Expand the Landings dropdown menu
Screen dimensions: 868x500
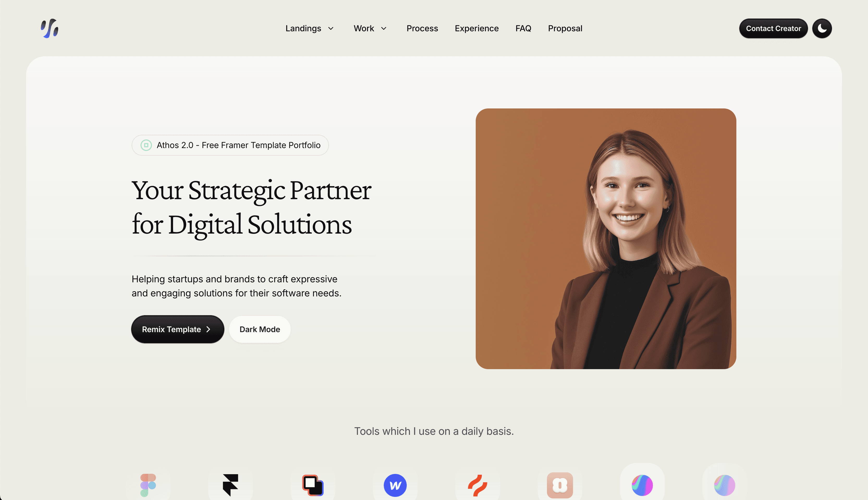pyautogui.click(x=309, y=28)
